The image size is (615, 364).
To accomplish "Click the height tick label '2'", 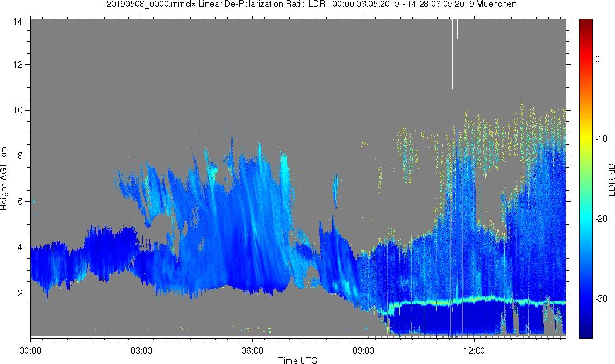I will tap(19, 293).
